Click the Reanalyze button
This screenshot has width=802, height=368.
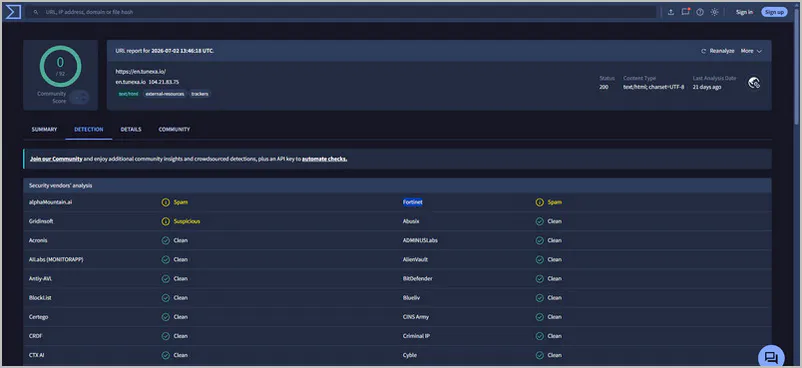click(x=718, y=51)
